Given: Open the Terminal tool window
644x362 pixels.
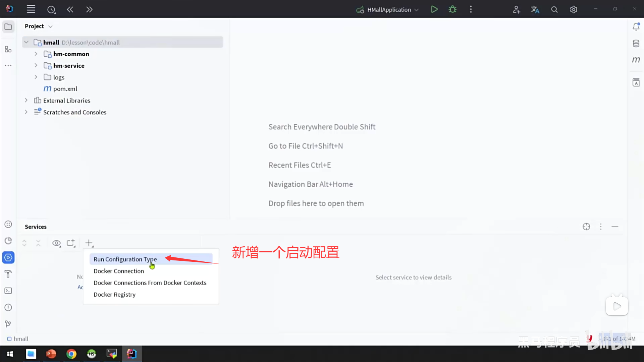Looking at the screenshot, I should click(x=8, y=291).
